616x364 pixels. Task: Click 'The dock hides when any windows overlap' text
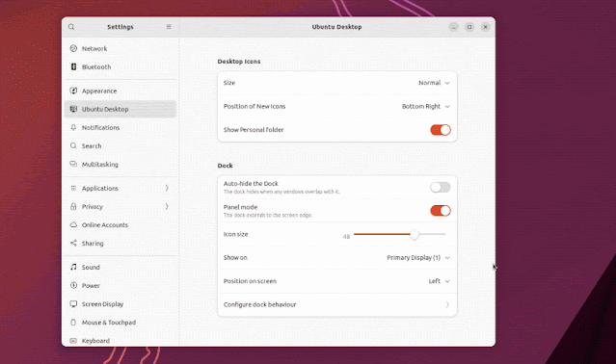click(x=281, y=192)
